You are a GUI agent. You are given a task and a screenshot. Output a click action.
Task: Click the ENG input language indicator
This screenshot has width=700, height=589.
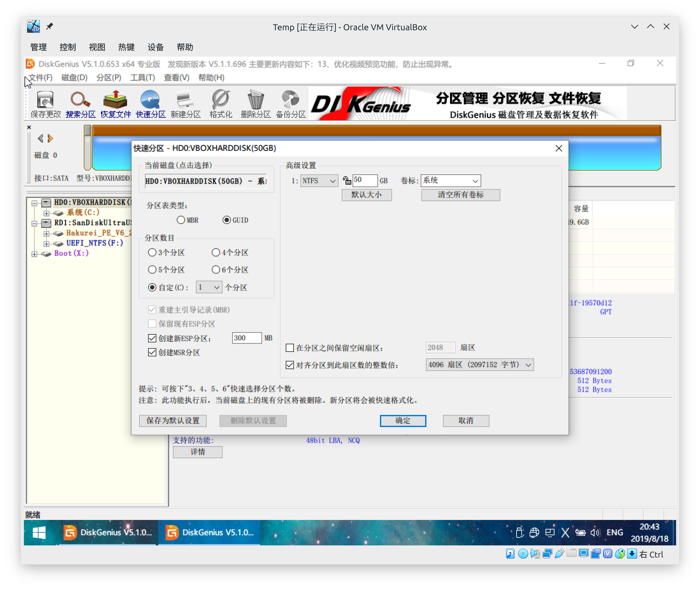coord(614,533)
